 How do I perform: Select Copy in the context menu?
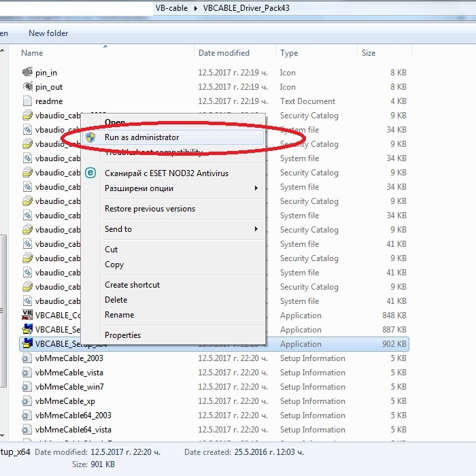pos(114,265)
